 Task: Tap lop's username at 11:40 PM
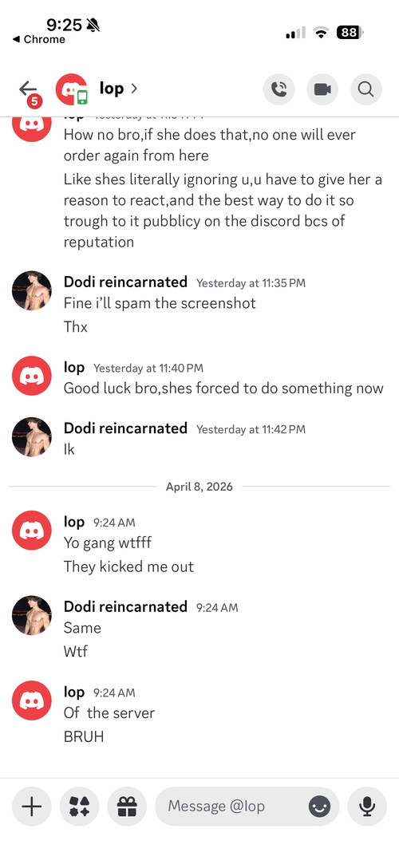[x=74, y=367]
